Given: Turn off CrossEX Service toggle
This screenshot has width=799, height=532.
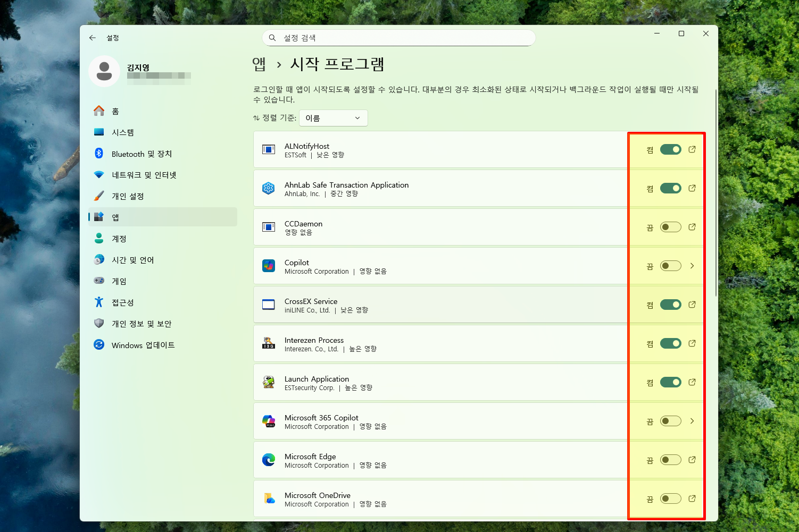Looking at the screenshot, I should (x=671, y=305).
